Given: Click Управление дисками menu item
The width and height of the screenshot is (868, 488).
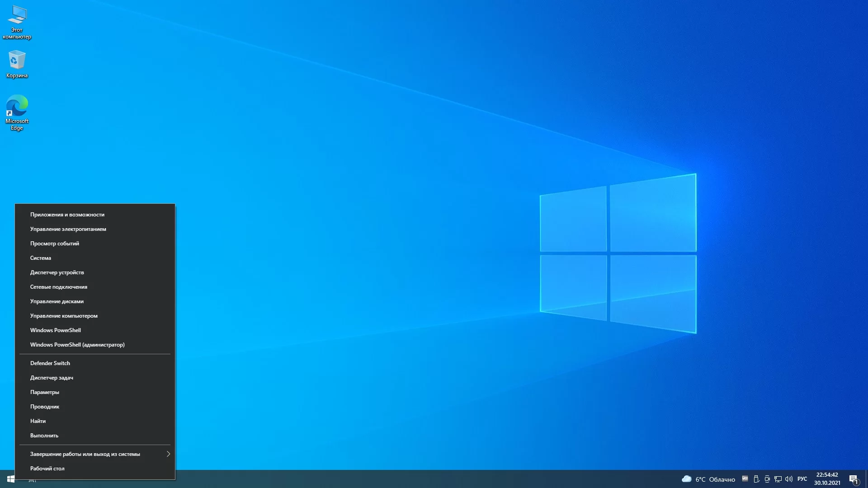Looking at the screenshot, I should pyautogui.click(x=57, y=301).
